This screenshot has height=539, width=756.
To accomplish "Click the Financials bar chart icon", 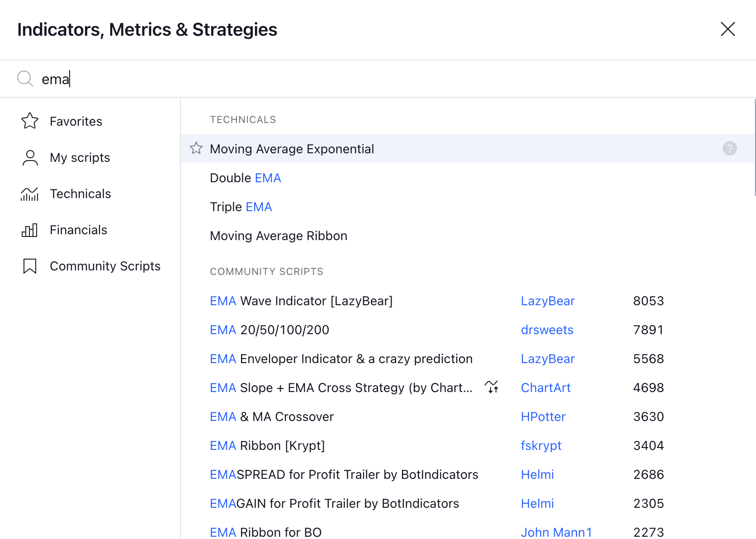I will point(30,230).
